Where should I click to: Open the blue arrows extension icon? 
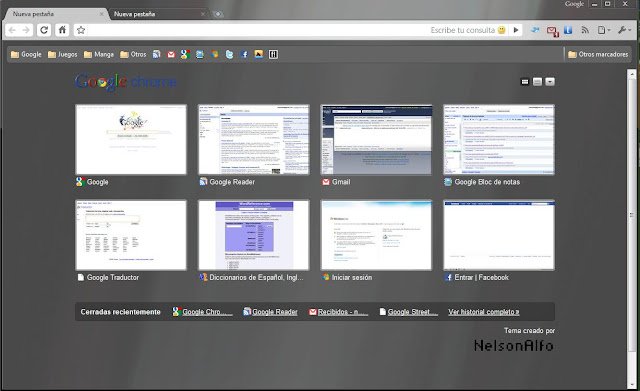tap(535, 30)
